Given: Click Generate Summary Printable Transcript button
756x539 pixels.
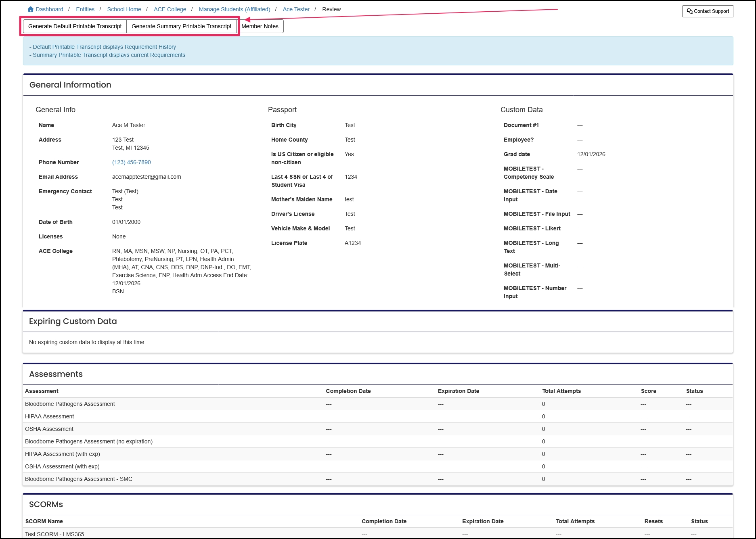Looking at the screenshot, I should coord(182,26).
